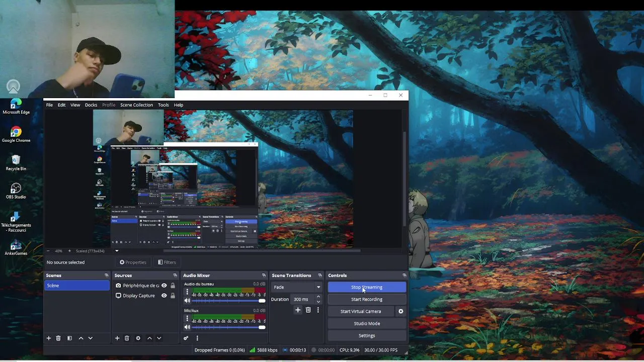Image resolution: width=644 pixels, height=362 pixels.
Task: Open Audio du bureau three-dot options
Action: (x=187, y=292)
